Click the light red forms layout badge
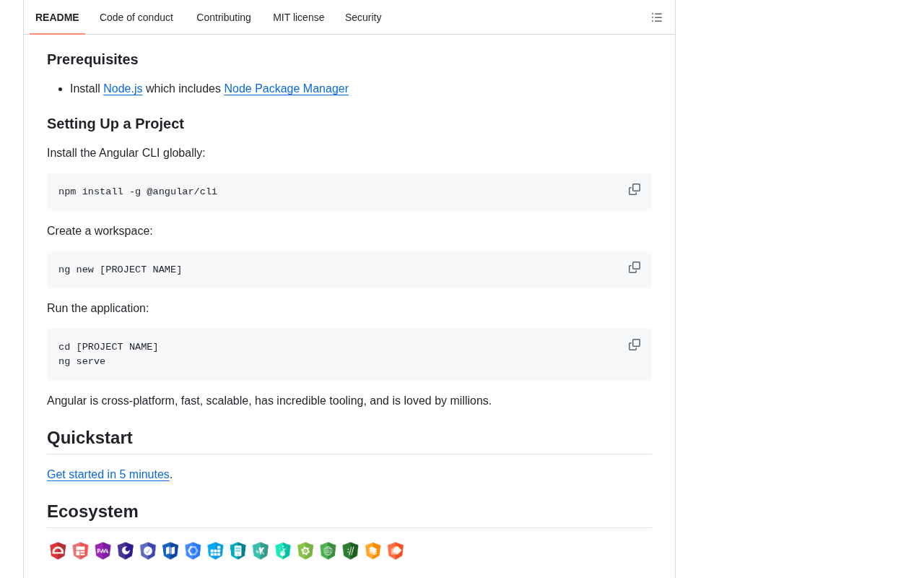This screenshot has height=578, width=924. (x=80, y=551)
